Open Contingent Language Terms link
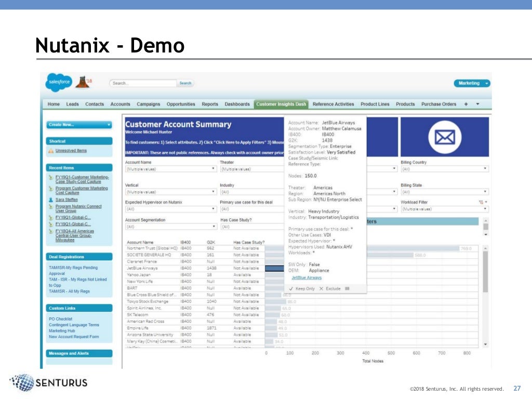The height and width of the screenshot is (399, 532). pos(74,325)
